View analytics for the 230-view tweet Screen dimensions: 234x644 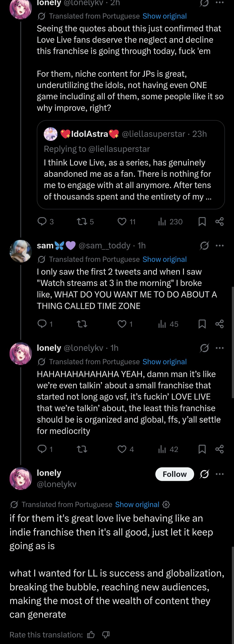tap(162, 222)
